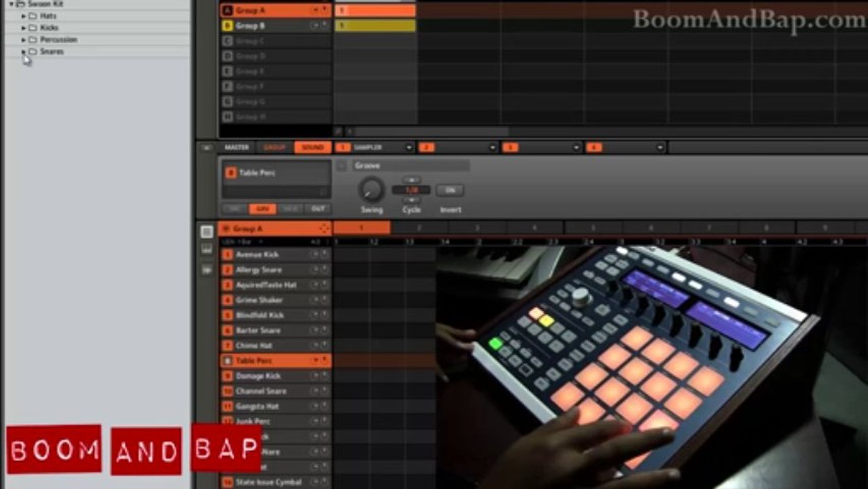Click the Cycle 1/8 value field
The height and width of the screenshot is (489, 868).
[411, 190]
